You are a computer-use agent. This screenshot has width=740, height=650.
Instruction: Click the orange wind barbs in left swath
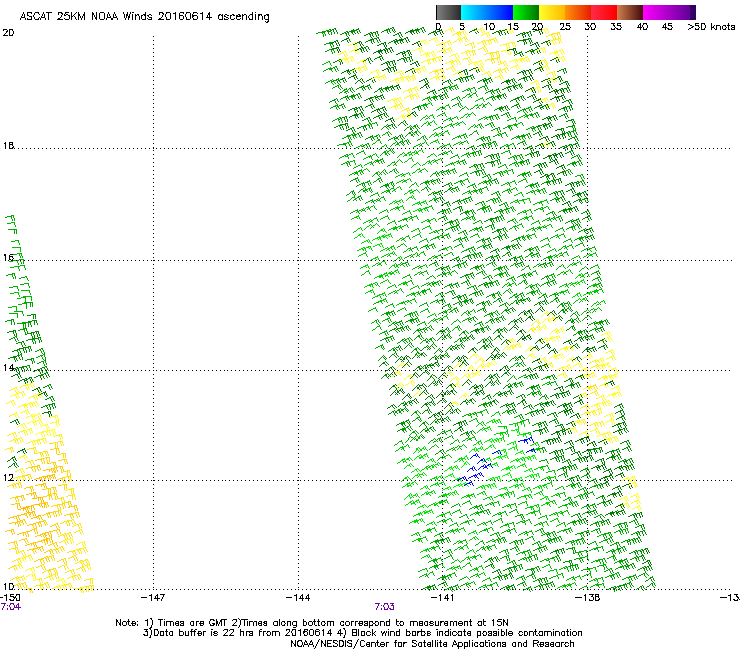(x=40, y=507)
